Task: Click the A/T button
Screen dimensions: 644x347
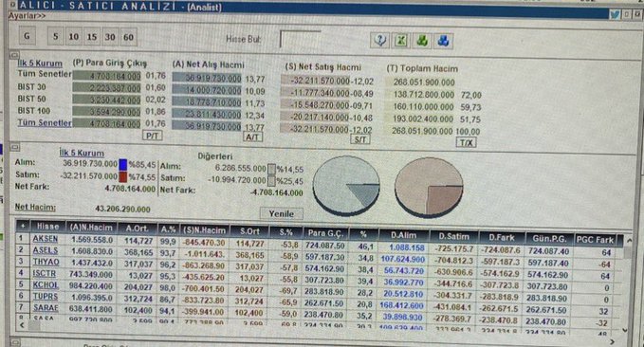Action: pyautogui.click(x=252, y=137)
